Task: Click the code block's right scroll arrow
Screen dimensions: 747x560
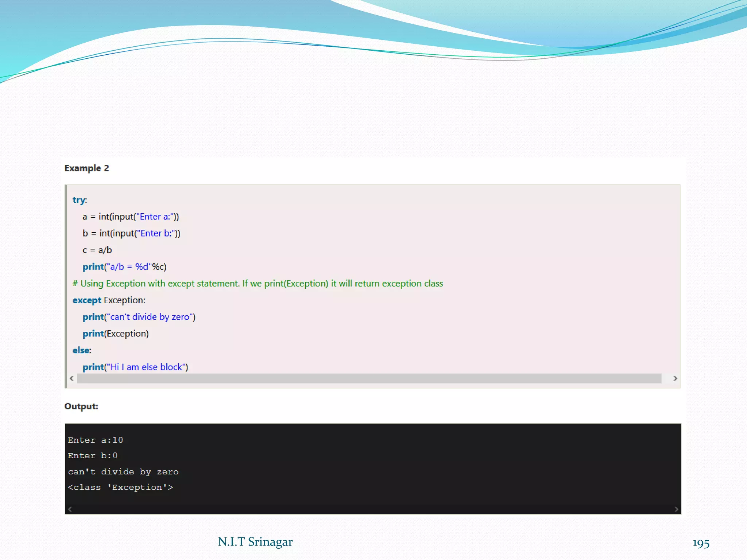Action: pos(675,378)
